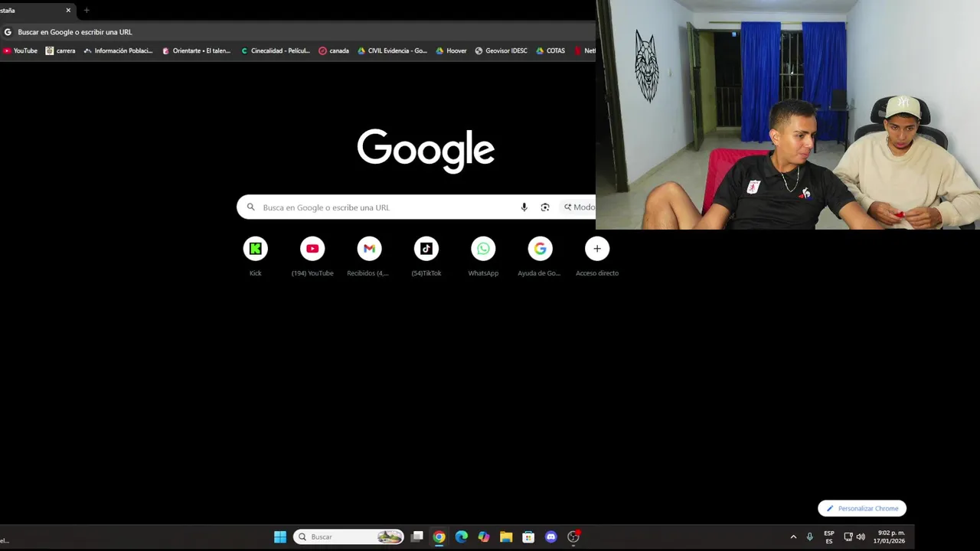The height and width of the screenshot is (551, 980).
Task: Open the canada bookmark
Action: pos(334,51)
